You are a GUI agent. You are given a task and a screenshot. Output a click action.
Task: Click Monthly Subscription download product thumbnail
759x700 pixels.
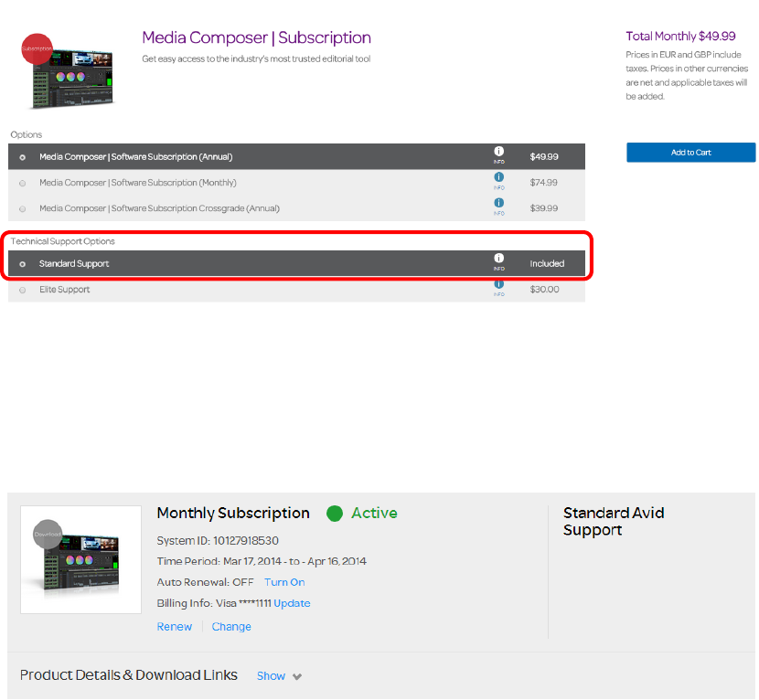80,559
